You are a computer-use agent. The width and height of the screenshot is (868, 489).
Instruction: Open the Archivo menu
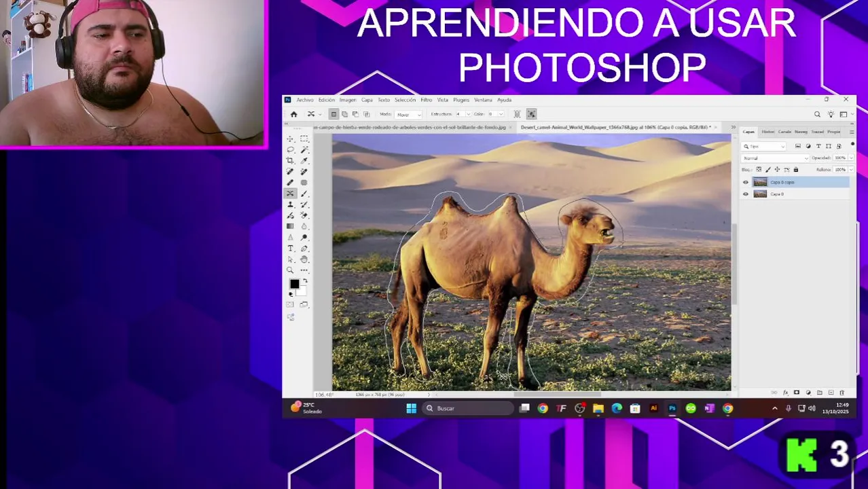click(x=305, y=100)
